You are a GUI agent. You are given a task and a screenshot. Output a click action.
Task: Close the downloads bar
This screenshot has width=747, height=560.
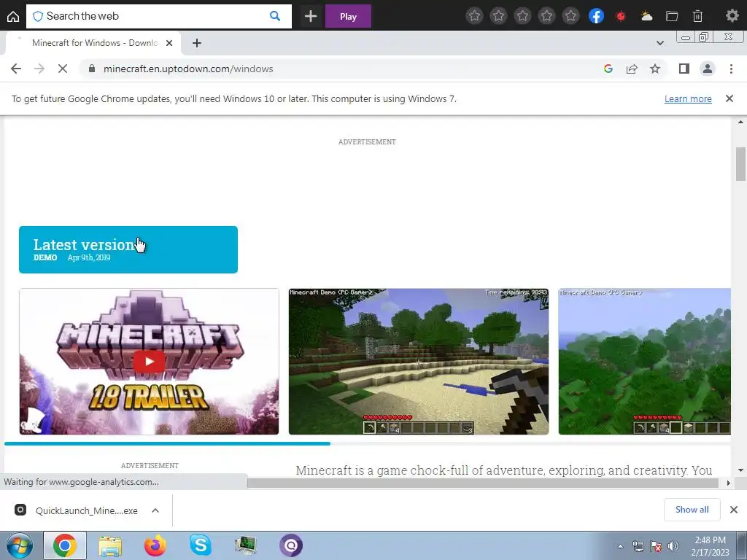click(734, 510)
